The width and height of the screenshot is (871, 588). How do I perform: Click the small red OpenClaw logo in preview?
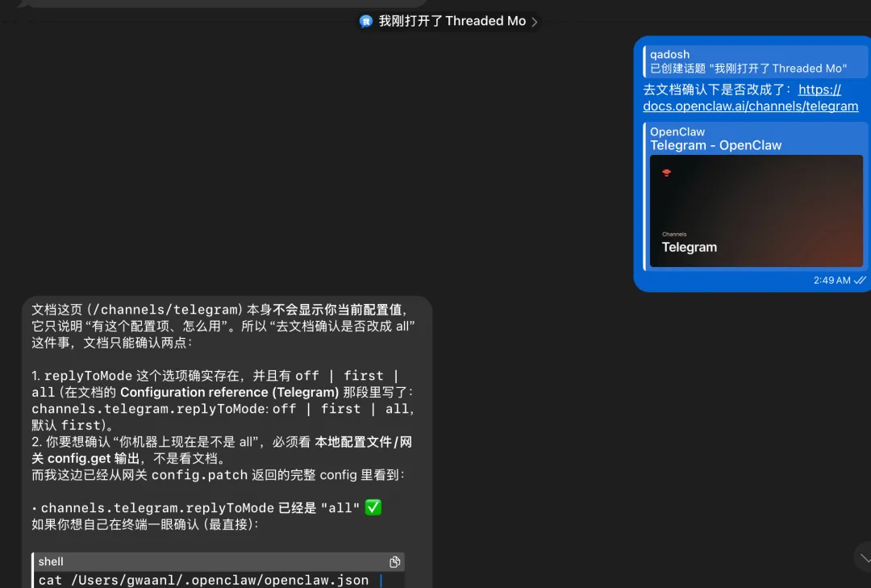pyautogui.click(x=667, y=173)
